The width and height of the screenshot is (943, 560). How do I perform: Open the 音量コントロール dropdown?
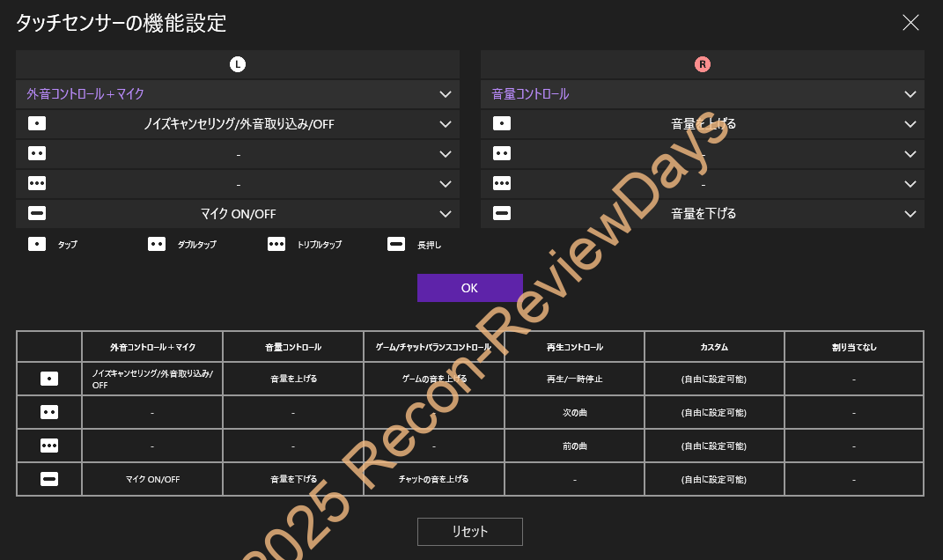pos(910,94)
